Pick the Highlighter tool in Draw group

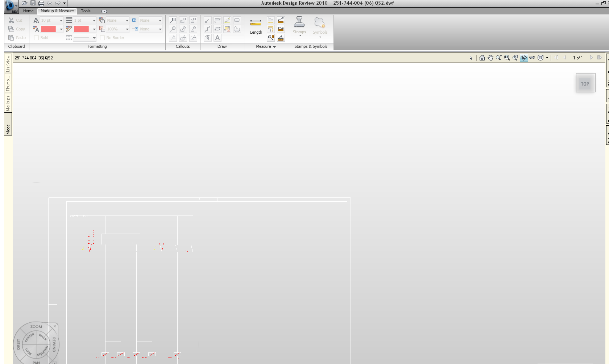pyautogui.click(x=227, y=20)
